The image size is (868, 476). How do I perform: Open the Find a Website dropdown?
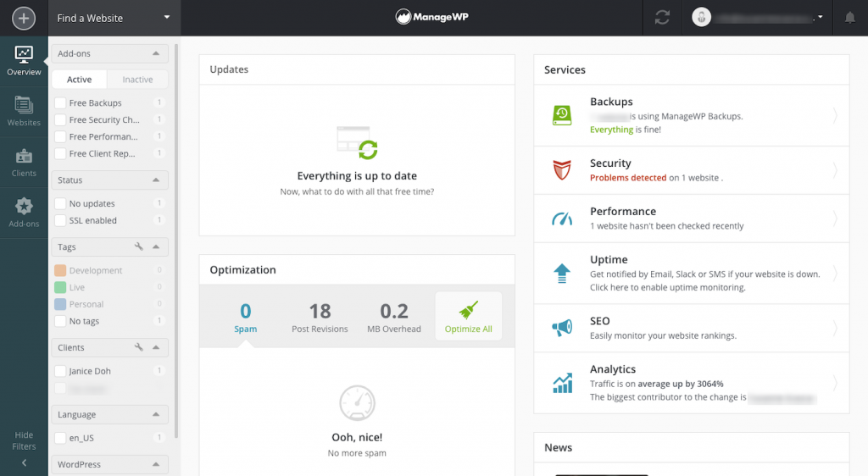click(114, 18)
